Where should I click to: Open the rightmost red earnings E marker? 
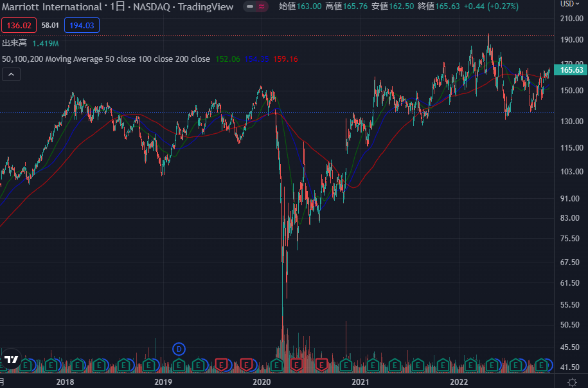(x=321, y=365)
